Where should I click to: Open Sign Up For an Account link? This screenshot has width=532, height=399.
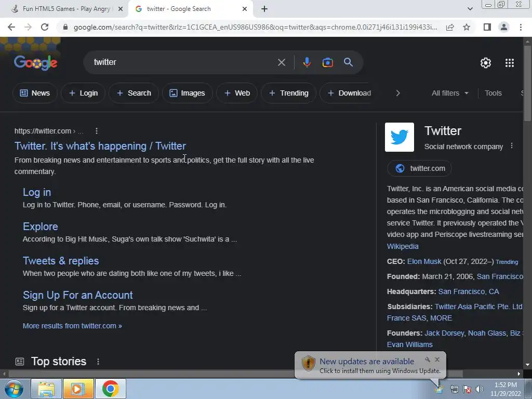[x=78, y=295]
